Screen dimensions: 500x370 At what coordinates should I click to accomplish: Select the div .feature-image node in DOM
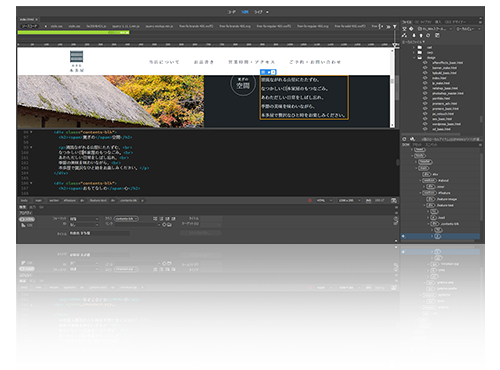442,199
